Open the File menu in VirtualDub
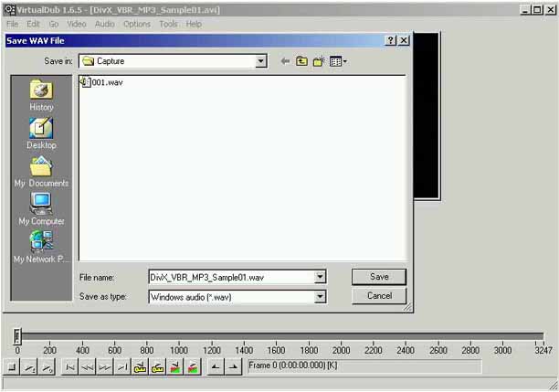 tap(13, 24)
